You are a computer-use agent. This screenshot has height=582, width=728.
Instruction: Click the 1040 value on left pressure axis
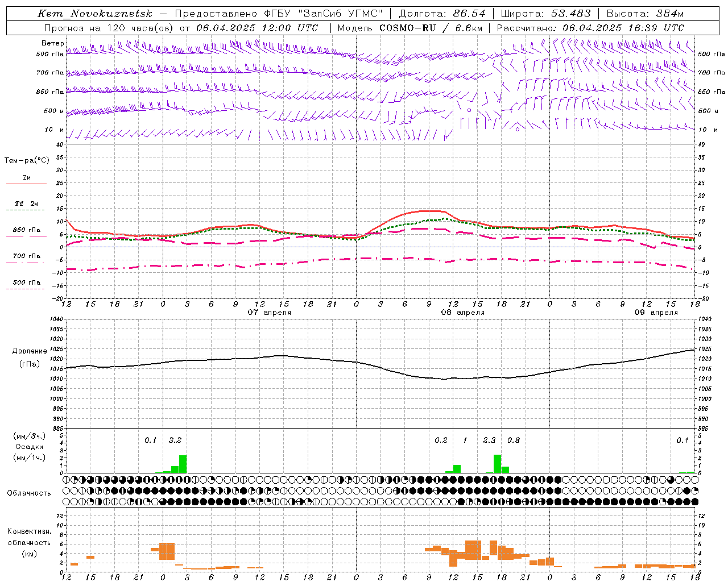(x=56, y=319)
